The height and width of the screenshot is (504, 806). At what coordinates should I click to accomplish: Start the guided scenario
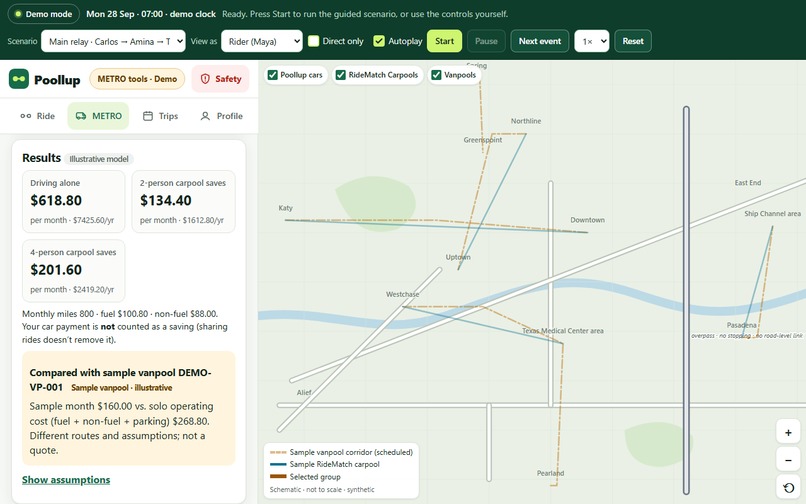click(x=444, y=41)
